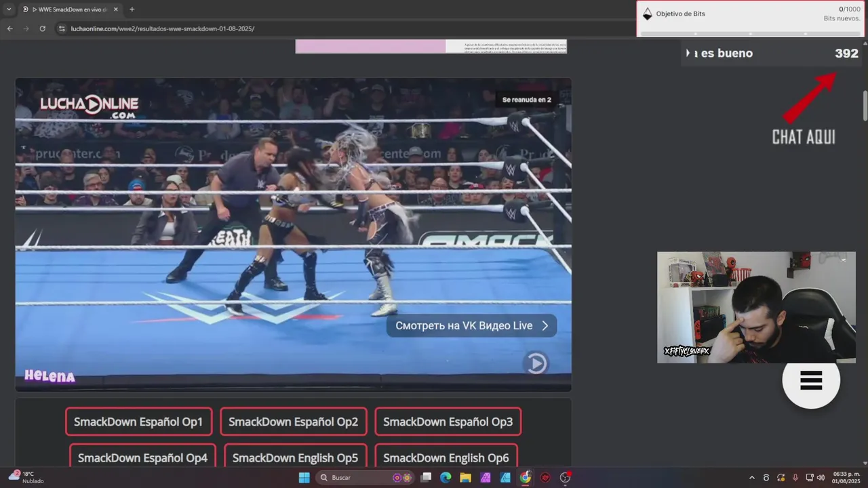Viewport: 868px width, 488px height.
Task: Open a new browser tab with plus
Action: point(132,9)
